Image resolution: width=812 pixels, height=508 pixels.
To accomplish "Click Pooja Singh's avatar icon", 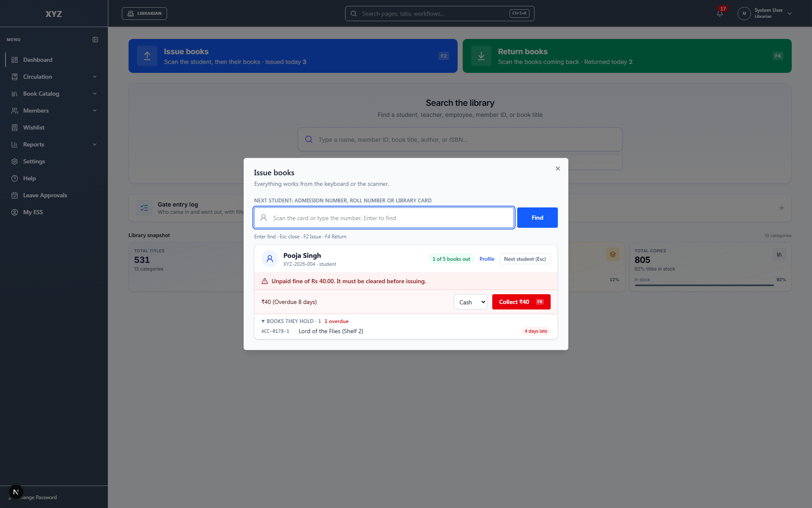I will tap(270, 259).
